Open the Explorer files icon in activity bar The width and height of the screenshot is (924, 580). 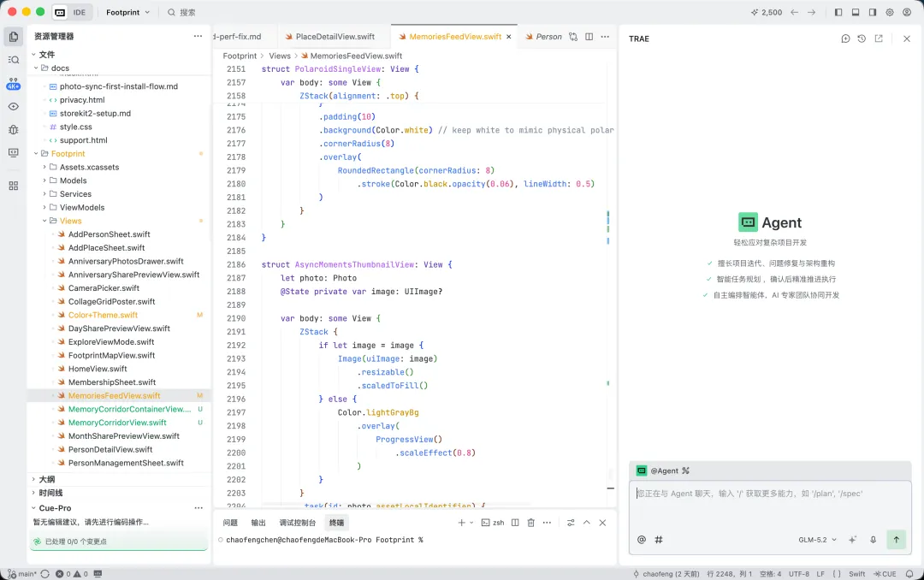(14, 37)
